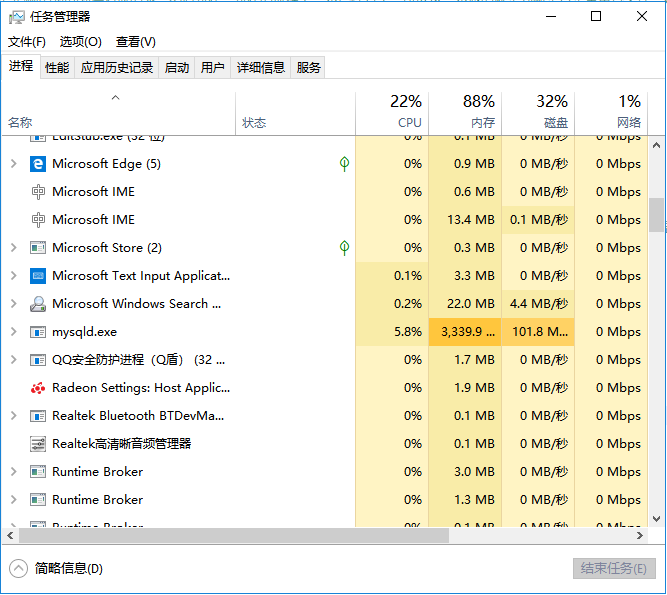Viewport: 667px width, 595px height.
Task: Sort by the 内存 88% column header
Action: pyautogui.click(x=465, y=114)
